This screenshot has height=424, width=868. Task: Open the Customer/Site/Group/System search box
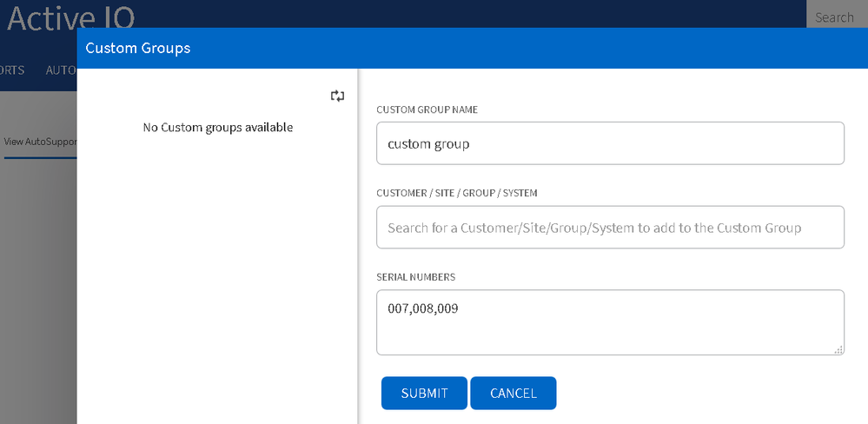(610, 228)
